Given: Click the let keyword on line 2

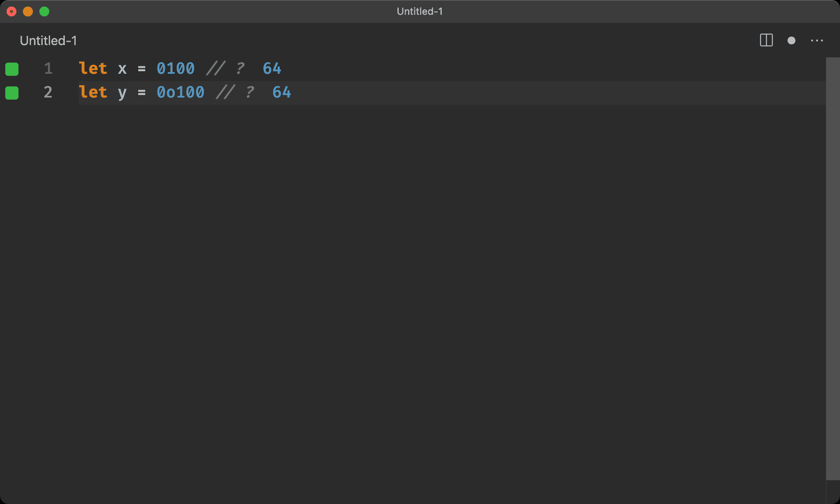Looking at the screenshot, I should tap(93, 92).
